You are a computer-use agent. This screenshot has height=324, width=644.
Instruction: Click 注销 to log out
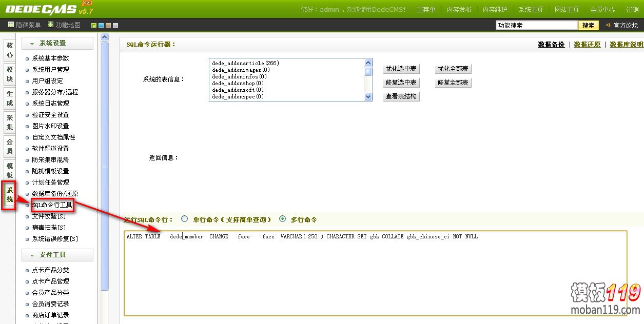coord(632,10)
